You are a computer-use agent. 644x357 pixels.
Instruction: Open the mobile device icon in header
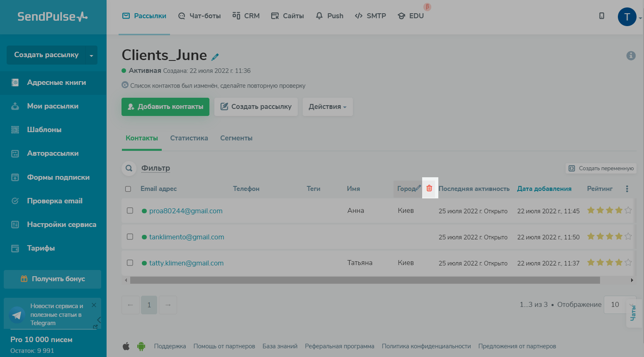click(x=602, y=16)
